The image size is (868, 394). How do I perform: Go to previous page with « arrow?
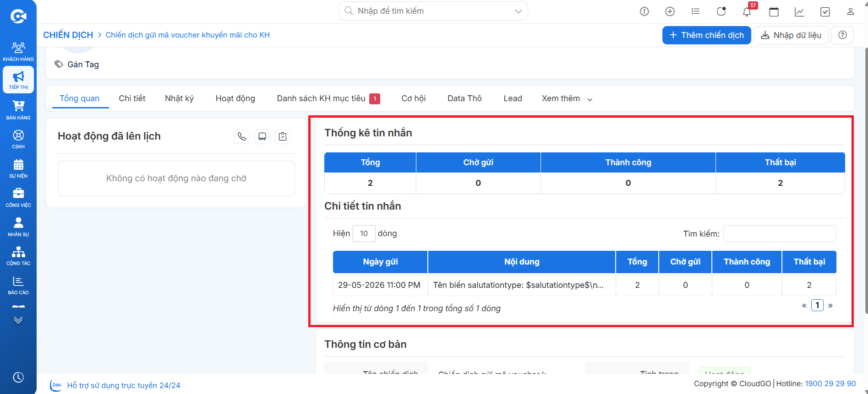(804, 305)
